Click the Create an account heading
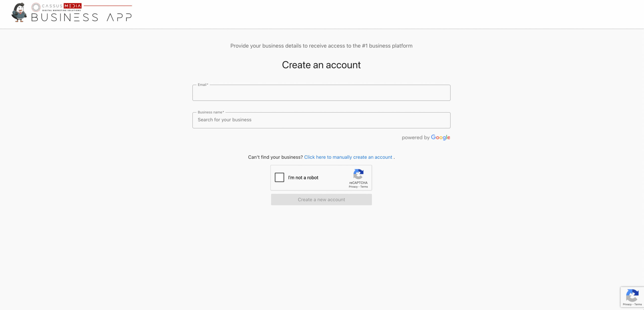This screenshot has height=310, width=644. click(x=321, y=65)
